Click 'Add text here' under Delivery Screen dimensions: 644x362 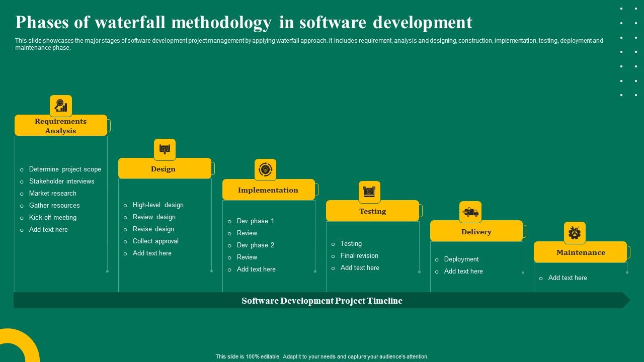click(x=463, y=271)
